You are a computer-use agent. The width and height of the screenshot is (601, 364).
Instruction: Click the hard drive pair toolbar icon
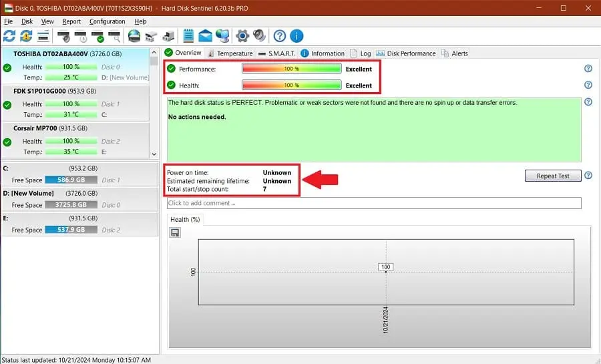click(151, 36)
